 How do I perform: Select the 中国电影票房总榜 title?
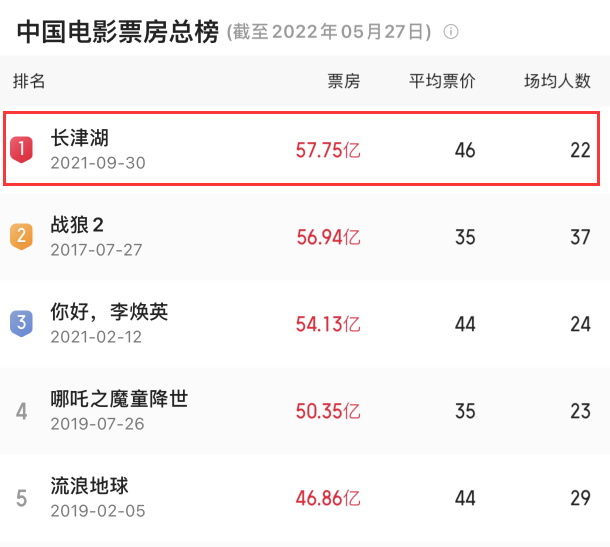pyautogui.click(x=118, y=32)
